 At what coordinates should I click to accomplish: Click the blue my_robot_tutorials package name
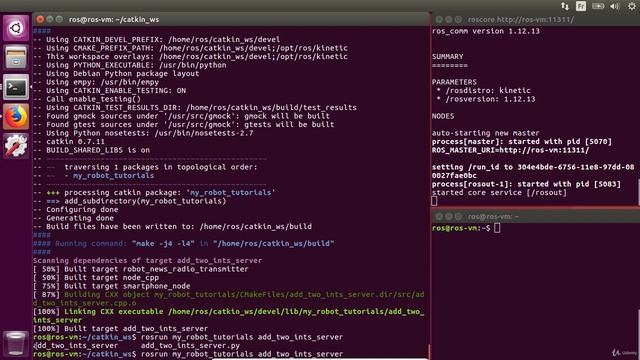point(113,176)
